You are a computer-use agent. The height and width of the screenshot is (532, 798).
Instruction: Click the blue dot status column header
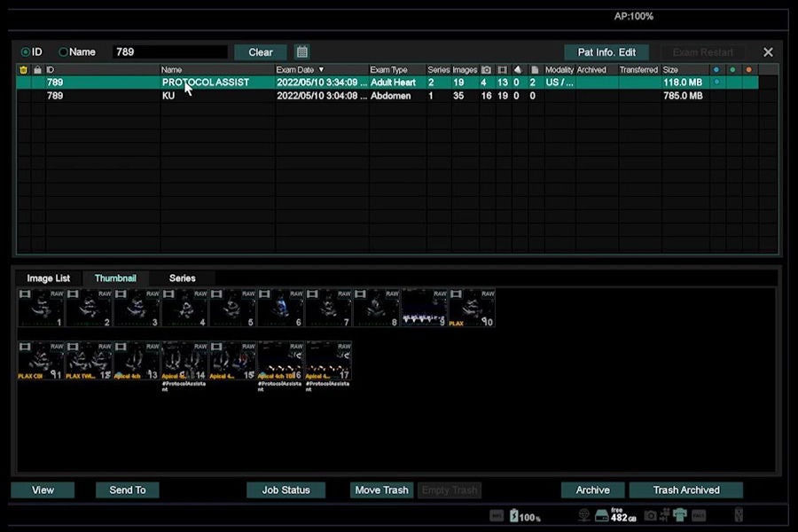716,70
